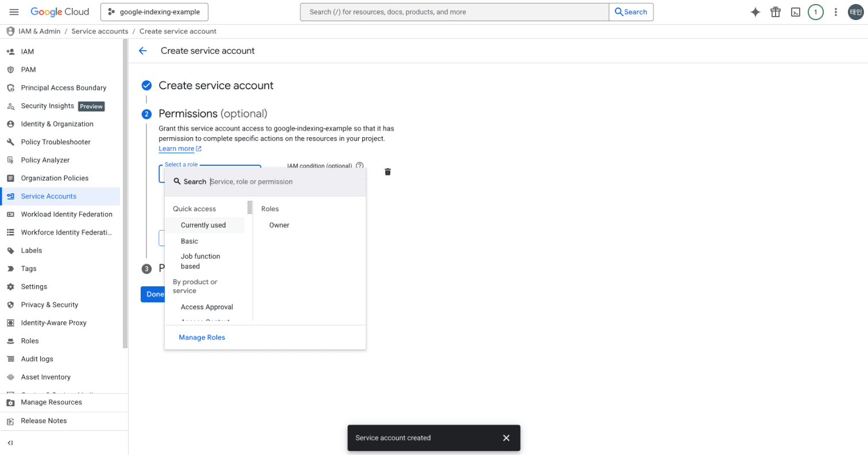The image size is (868, 455).
Task: Click the Identity & Organization icon
Action: tap(10, 124)
